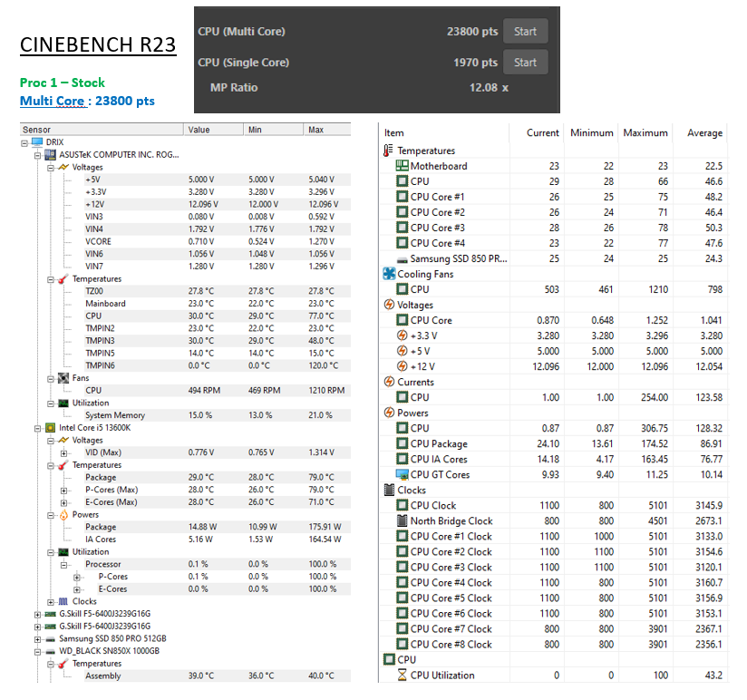This screenshot has width=747, height=700.
Task: Click the CPU Utilization hourglass icon
Action: tap(403, 676)
